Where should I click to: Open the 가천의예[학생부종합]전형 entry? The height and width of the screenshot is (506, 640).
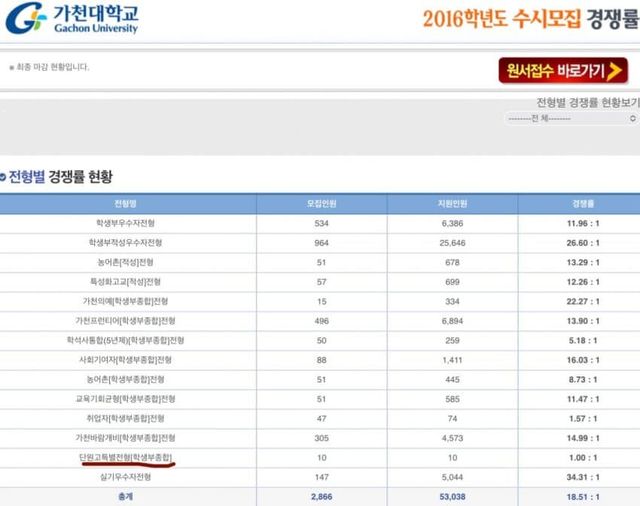click(128, 301)
